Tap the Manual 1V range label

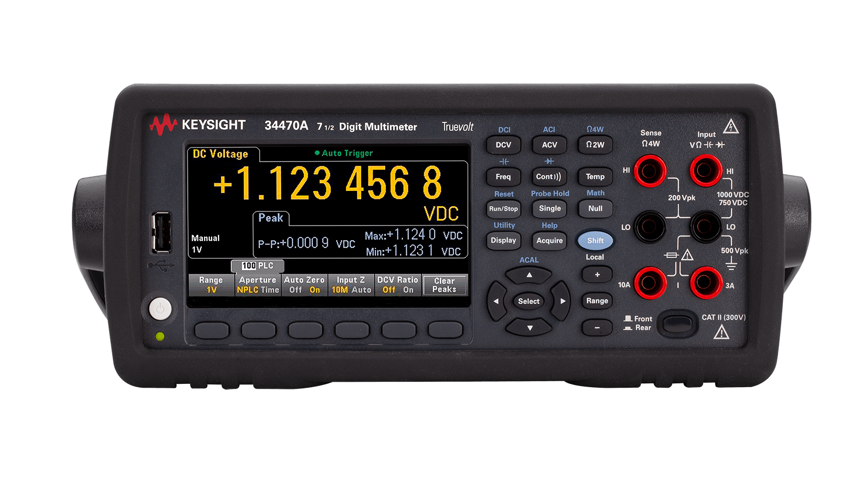(206, 244)
